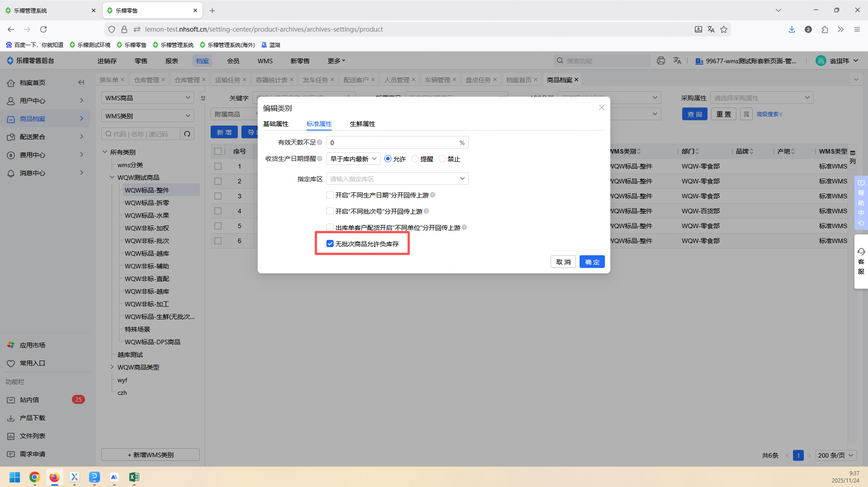This screenshot has height=487, width=868.
Task: Go to 档案首页 in sidebar
Action: [33, 83]
